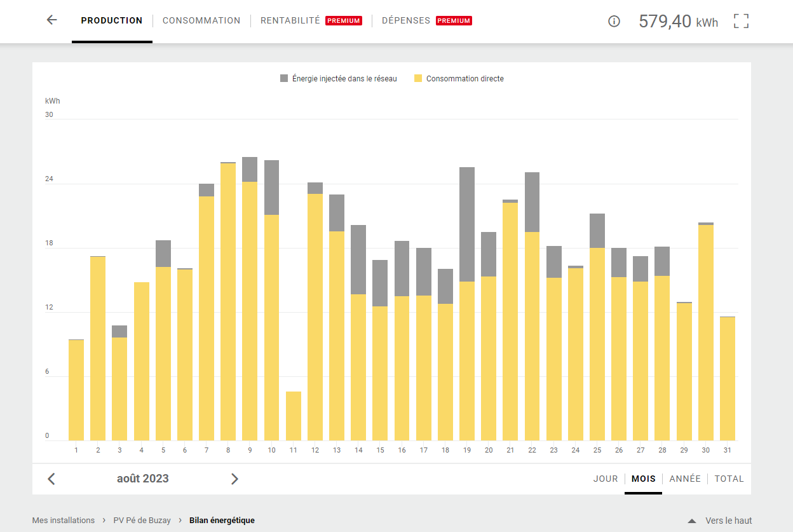Click the bar for day 19
This screenshot has width=793, height=532.
(467, 305)
